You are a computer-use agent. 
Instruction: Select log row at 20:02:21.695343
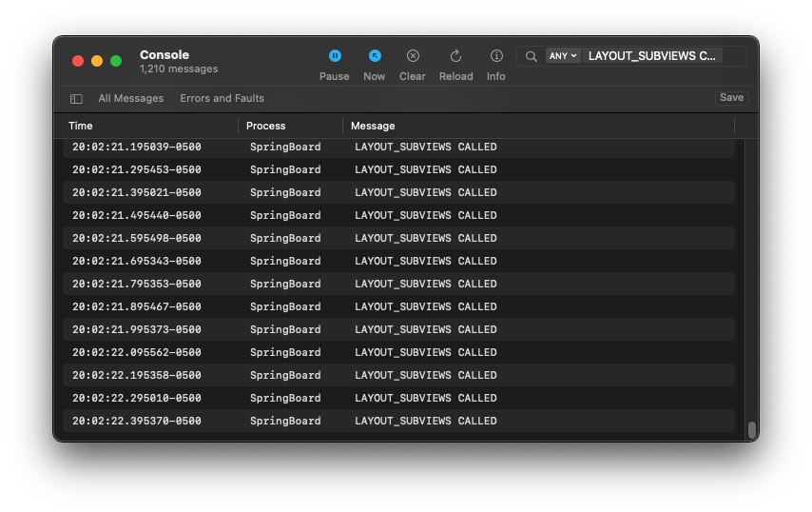[x=398, y=261]
